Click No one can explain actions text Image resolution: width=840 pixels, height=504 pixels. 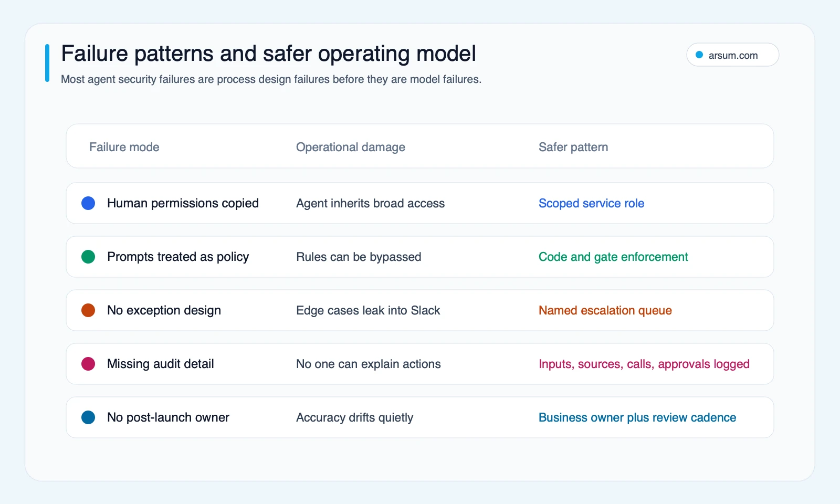(x=369, y=364)
